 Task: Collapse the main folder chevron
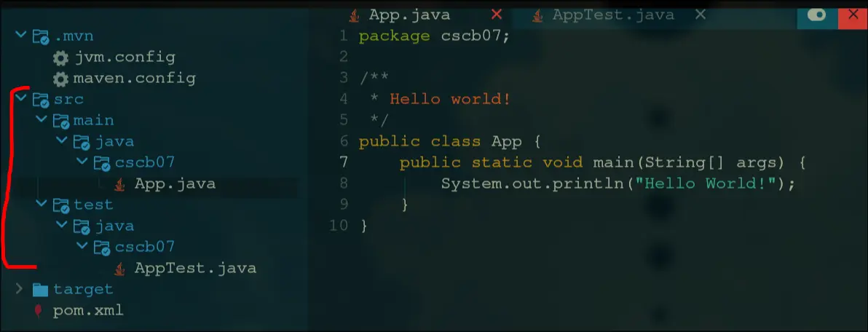tap(41, 120)
